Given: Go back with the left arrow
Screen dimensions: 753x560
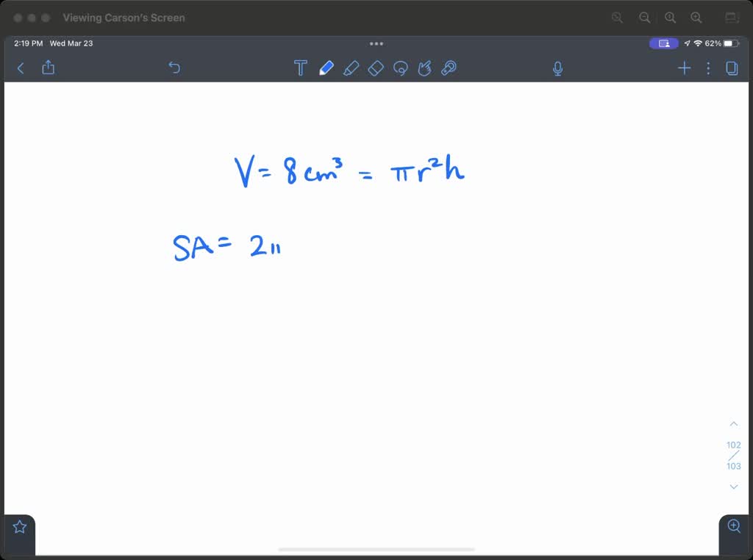Looking at the screenshot, I should [x=20, y=68].
